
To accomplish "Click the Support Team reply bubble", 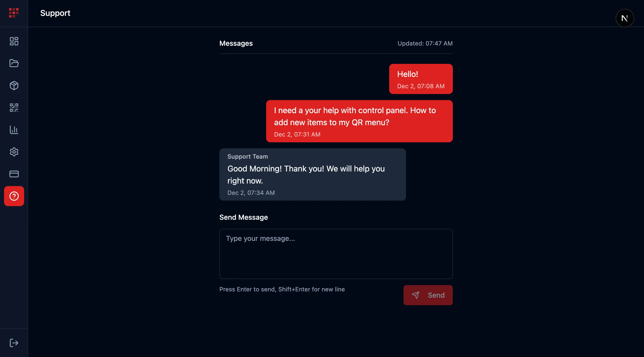I will coord(312,174).
